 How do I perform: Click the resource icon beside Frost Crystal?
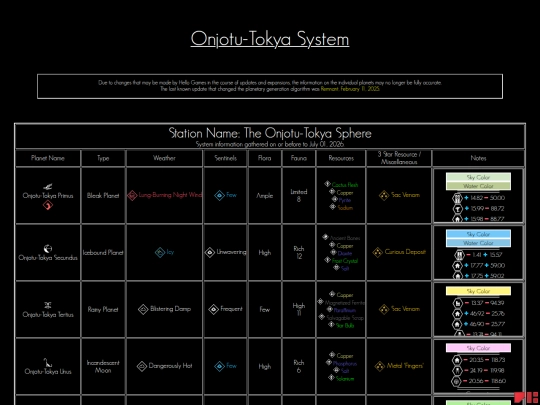[x=327, y=260]
